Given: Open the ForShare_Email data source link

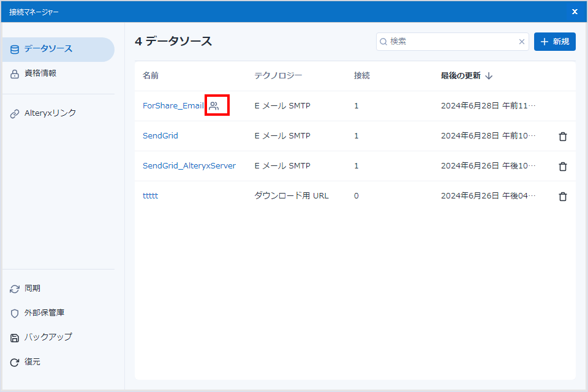Looking at the screenshot, I should coord(173,106).
